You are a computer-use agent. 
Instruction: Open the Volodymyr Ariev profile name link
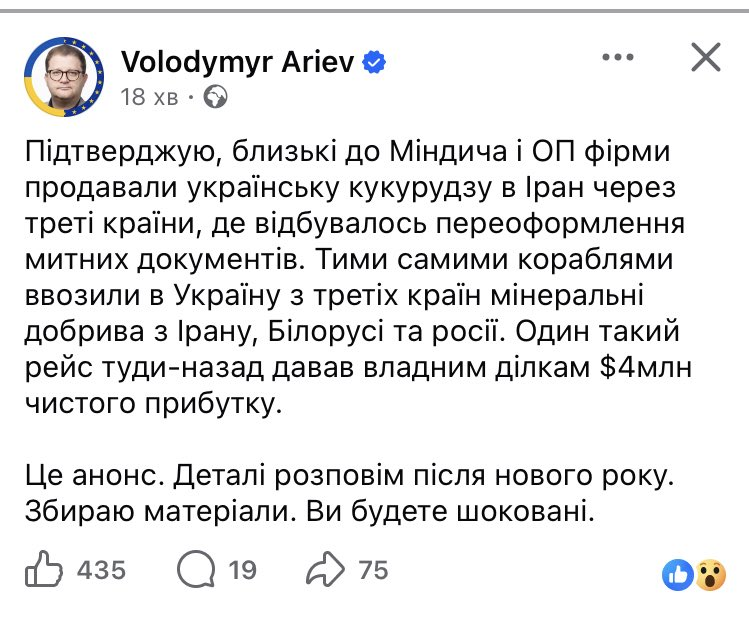coord(238,63)
